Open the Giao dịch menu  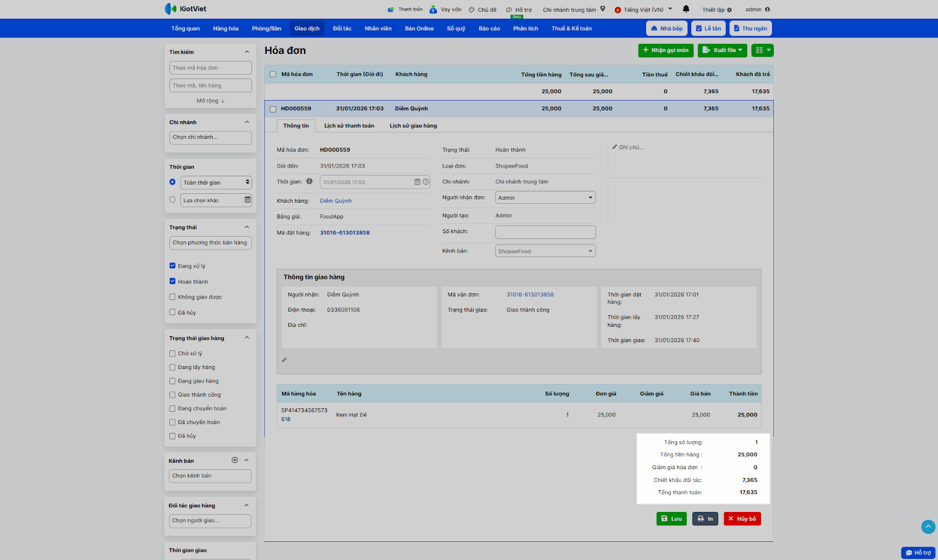(307, 29)
